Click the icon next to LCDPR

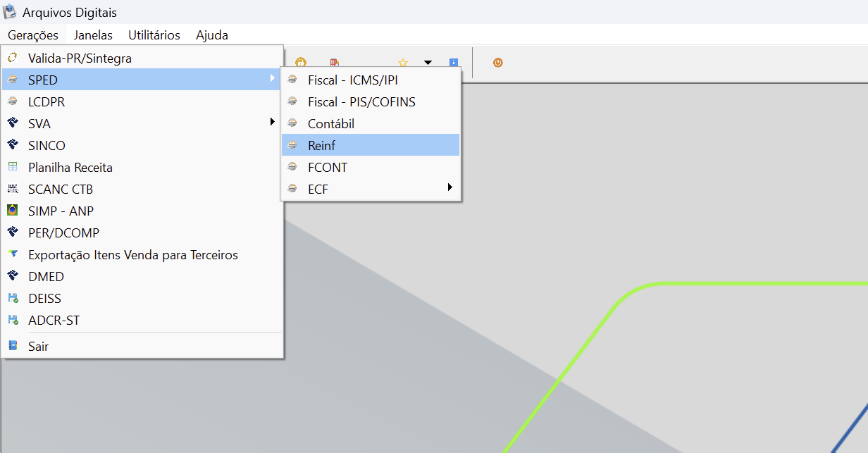(x=12, y=101)
